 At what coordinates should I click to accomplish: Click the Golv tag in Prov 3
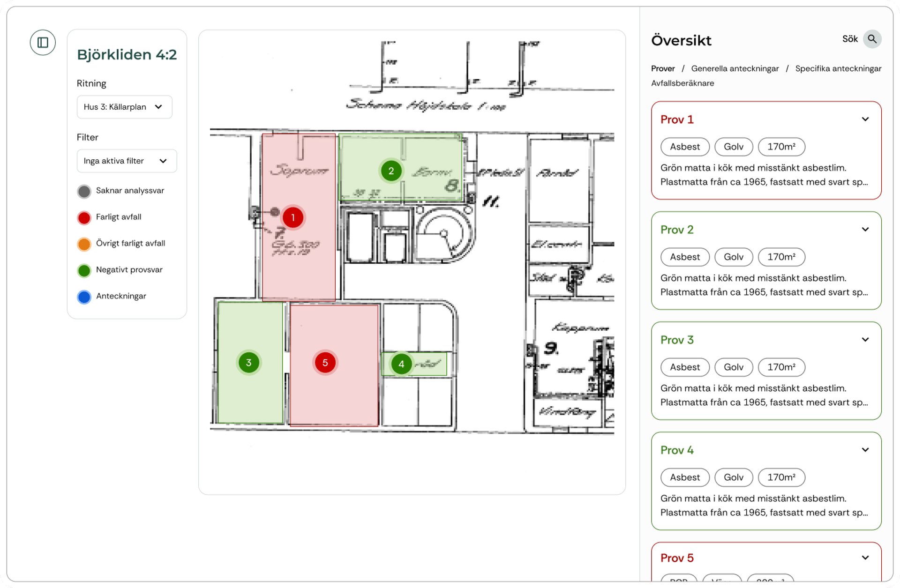click(x=734, y=367)
